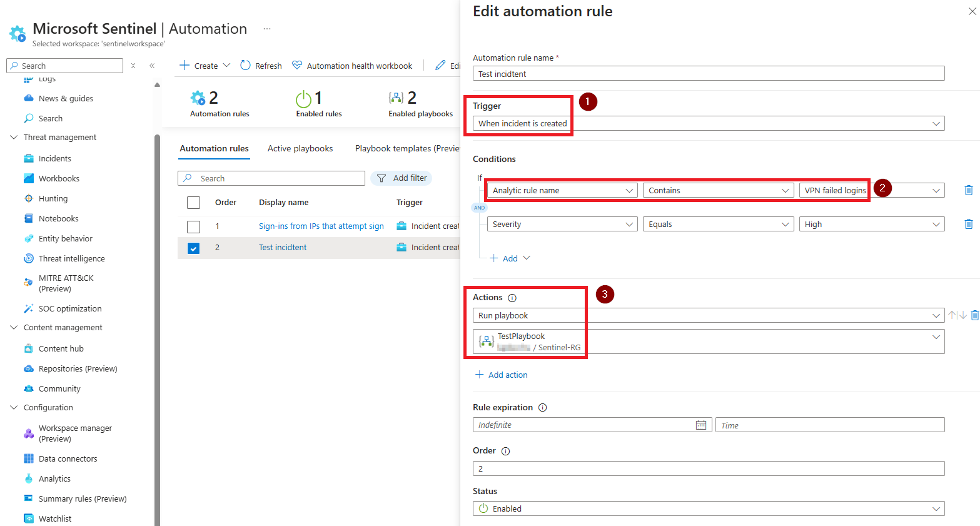This screenshot has width=980, height=526.
Task: Open the Automation health workbook
Action: click(352, 66)
